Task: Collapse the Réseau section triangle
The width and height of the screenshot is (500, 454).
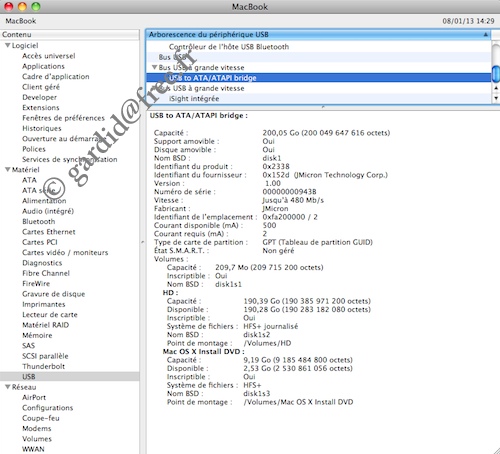Action: coord(8,387)
